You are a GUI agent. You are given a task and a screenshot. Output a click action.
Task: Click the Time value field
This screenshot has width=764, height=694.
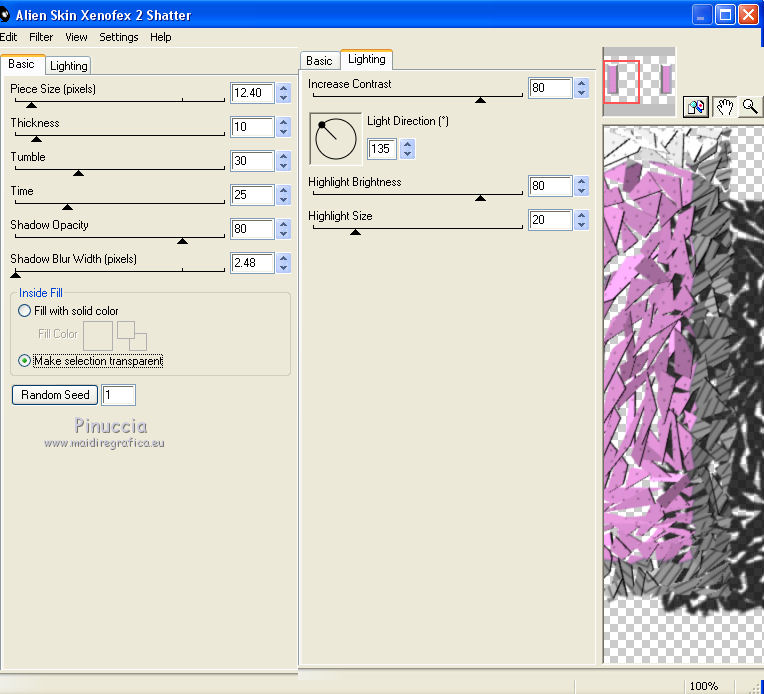click(x=252, y=195)
